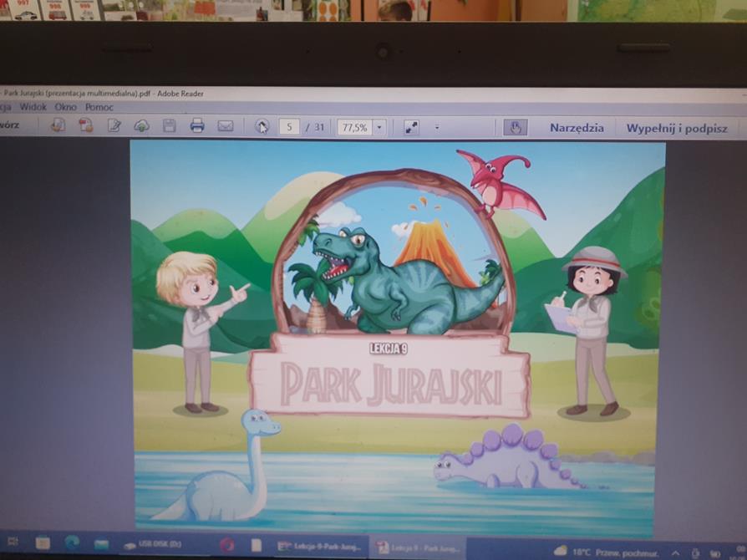
Task: Open the zoom level dropdown arrow
Action: coord(379,128)
